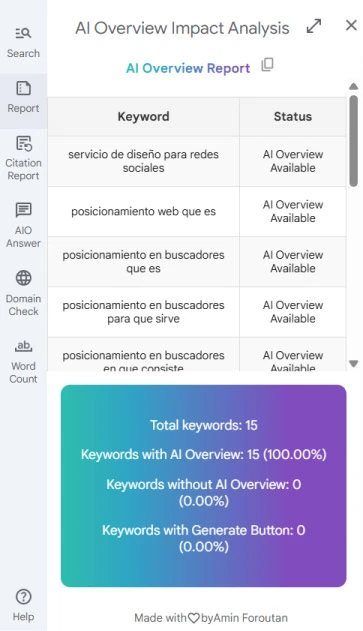Screen dimensions: 363x631
Task: Click the Keyword column header
Action: (x=143, y=117)
